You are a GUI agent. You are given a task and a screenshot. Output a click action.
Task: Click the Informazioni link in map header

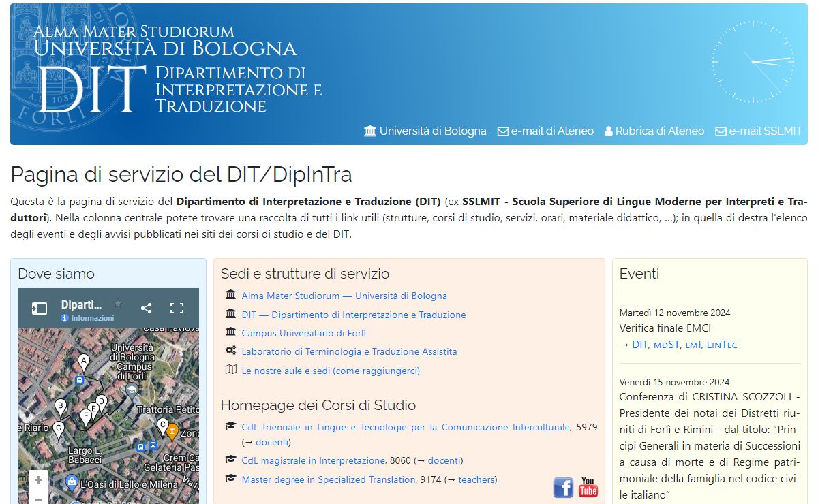click(x=87, y=318)
